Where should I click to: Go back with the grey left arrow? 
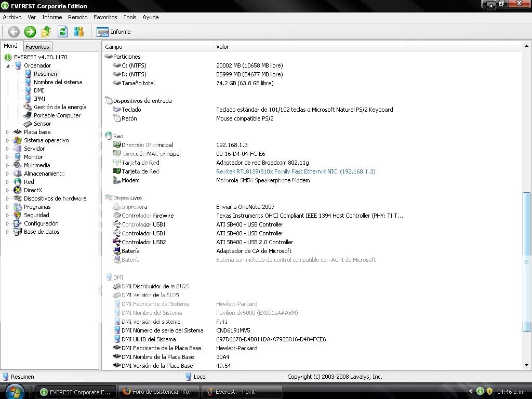point(14,32)
